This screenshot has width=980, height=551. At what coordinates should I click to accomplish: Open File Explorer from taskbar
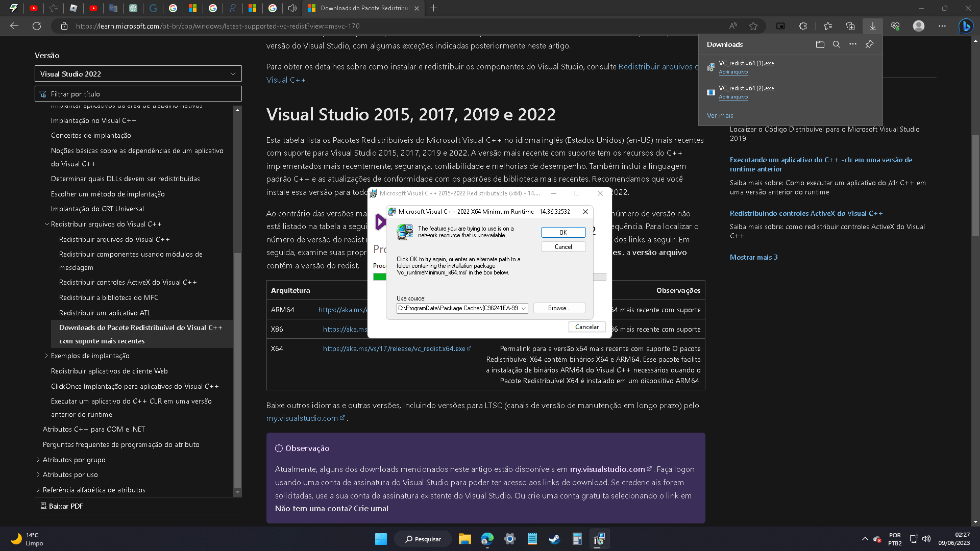[x=464, y=539]
